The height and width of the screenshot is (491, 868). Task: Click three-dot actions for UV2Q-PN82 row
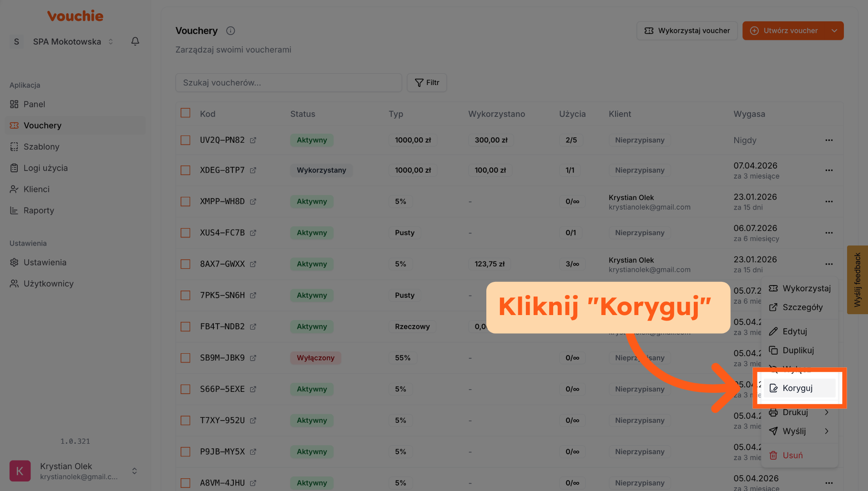829,140
